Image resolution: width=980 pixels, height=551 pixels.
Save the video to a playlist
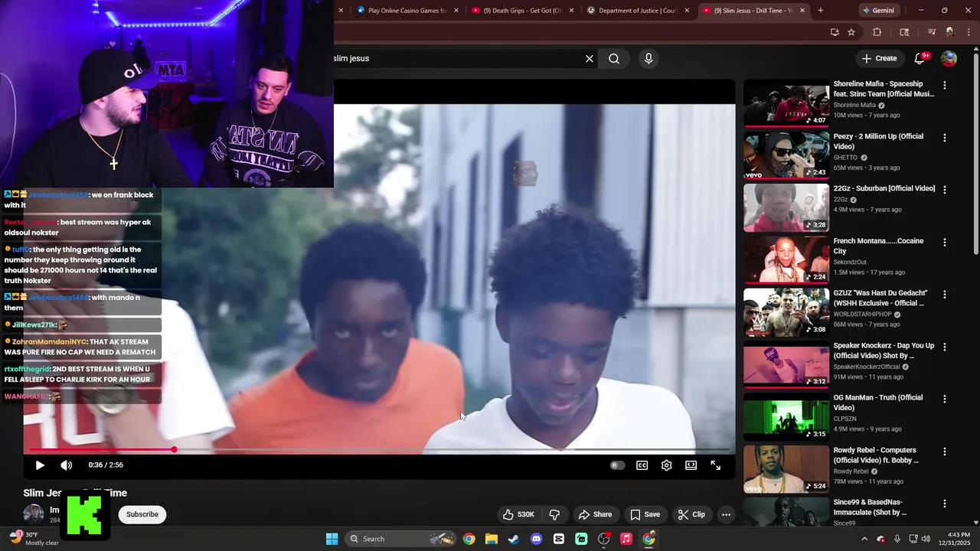[645, 515]
